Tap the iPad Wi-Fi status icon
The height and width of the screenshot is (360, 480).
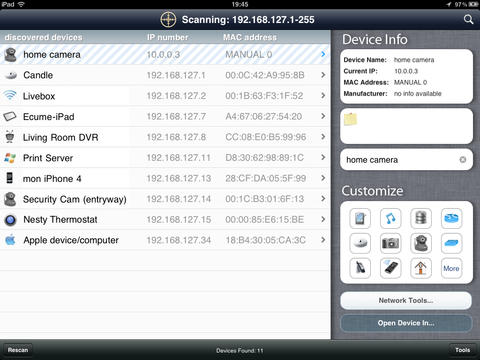[x=21, y=4]
